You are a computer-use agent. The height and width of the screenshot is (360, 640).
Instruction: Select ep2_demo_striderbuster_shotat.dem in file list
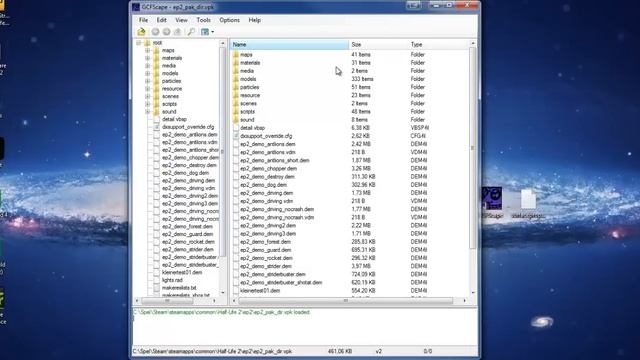click(x=281, y=282)
